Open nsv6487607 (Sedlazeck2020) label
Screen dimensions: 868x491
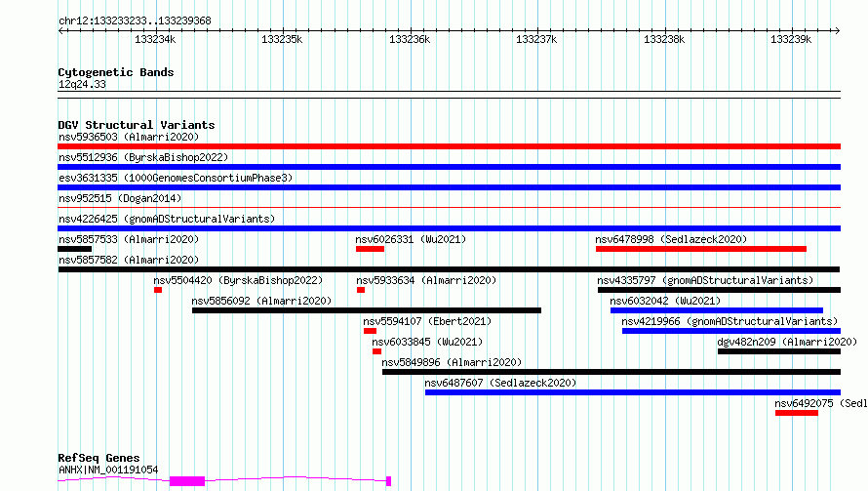click(500, 383)
